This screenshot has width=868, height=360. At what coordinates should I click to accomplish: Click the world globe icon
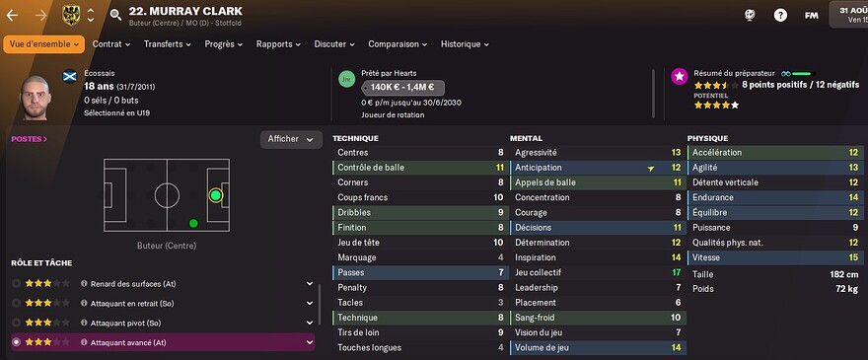tap(750, 16)
